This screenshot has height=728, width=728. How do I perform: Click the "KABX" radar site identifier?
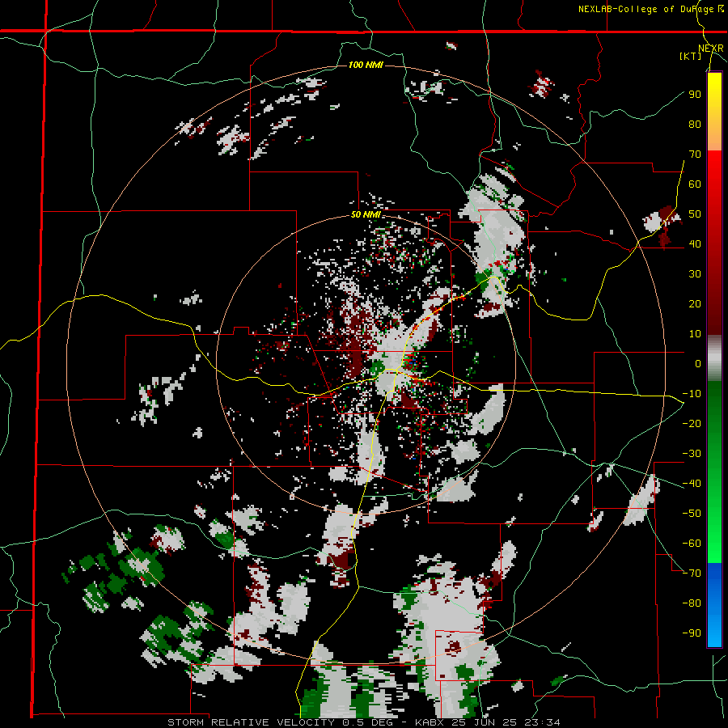pos(430,722)
